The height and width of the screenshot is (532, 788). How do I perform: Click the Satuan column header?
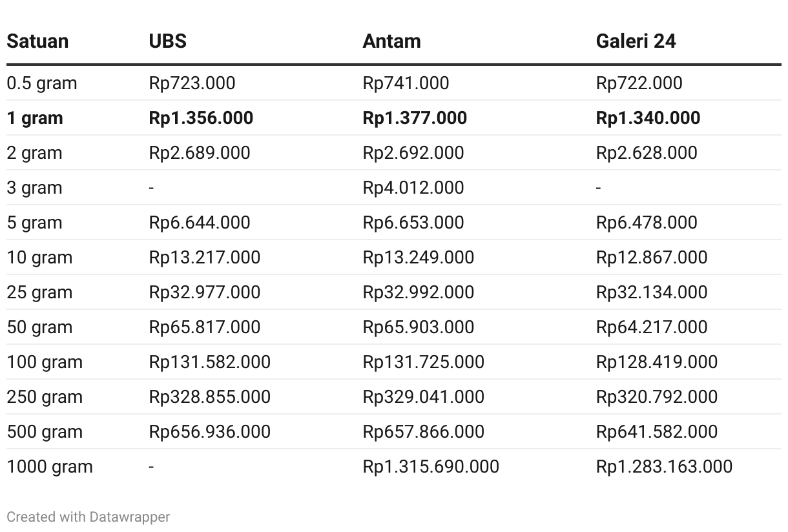click(x=37, y=41)
